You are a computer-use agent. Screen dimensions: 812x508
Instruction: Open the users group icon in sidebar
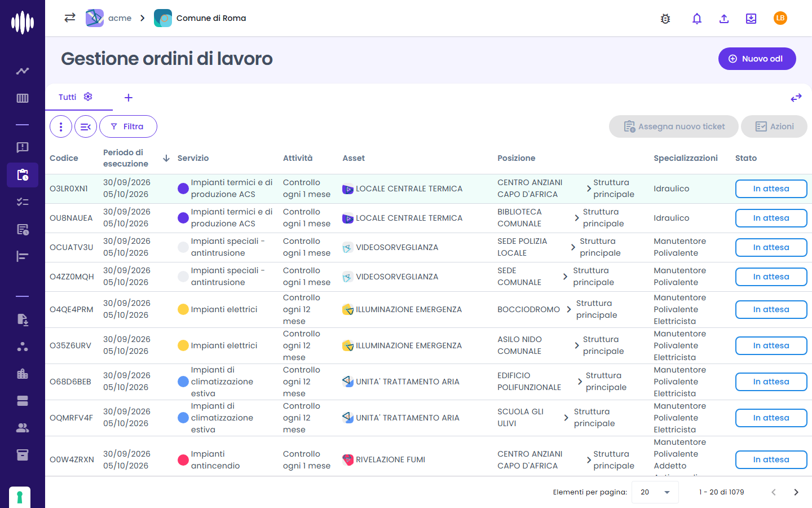pos(23,428)
